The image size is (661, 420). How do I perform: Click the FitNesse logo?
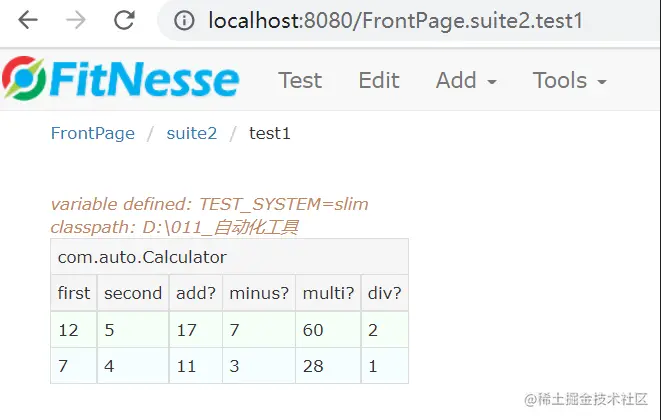(x=121, y=78)
